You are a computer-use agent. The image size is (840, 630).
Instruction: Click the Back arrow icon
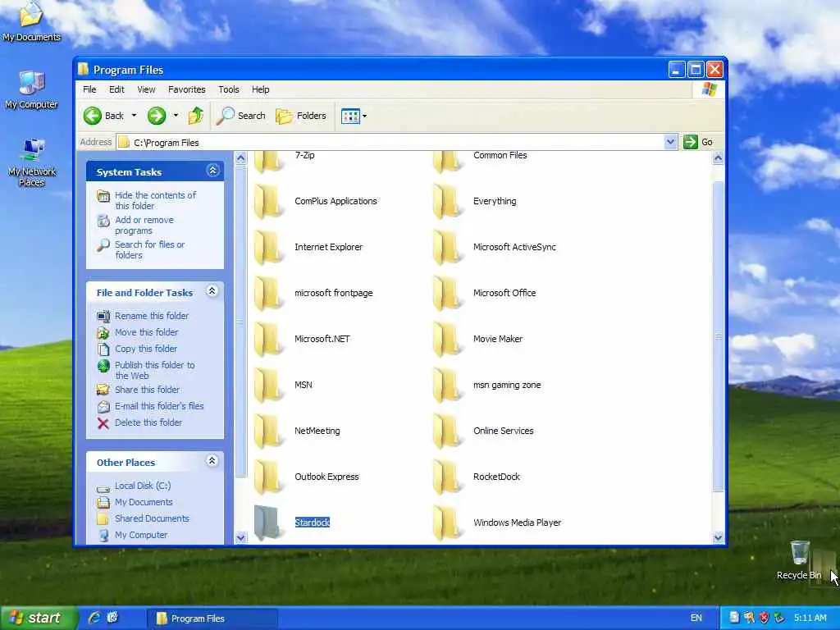tap(93, 116)
